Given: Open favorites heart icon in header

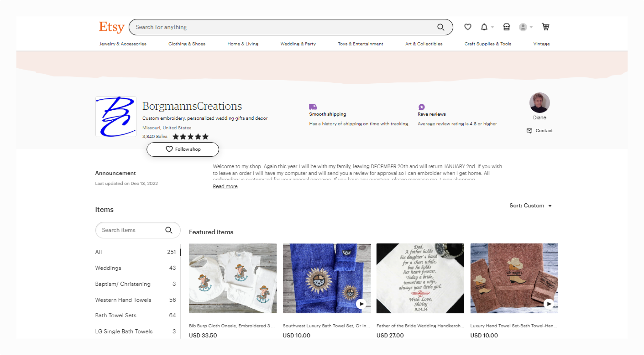Looking at the screenshot, I should pyautogui.click(x=468, y=27).
